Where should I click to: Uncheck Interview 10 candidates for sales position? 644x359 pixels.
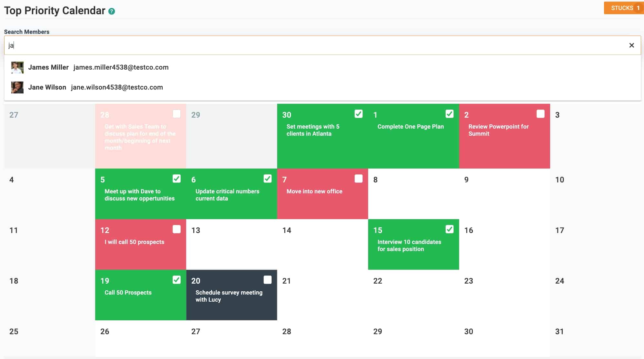[x=449, y=229]
